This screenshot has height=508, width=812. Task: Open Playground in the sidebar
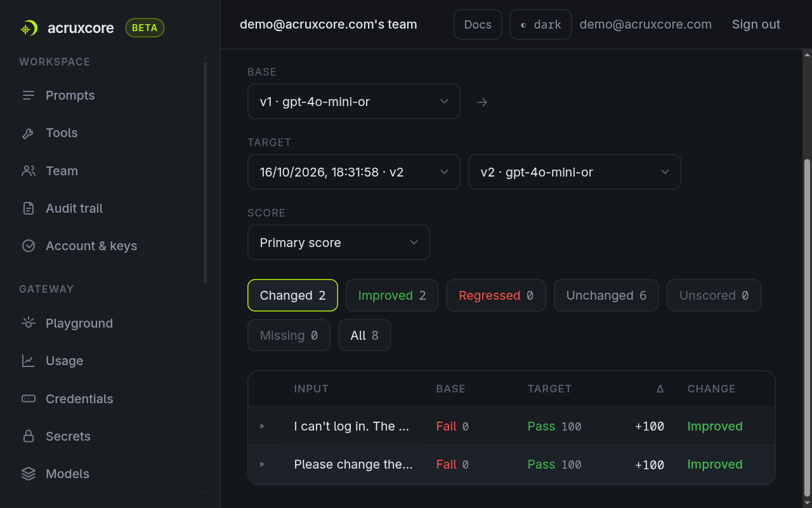(x=79, y=323)
